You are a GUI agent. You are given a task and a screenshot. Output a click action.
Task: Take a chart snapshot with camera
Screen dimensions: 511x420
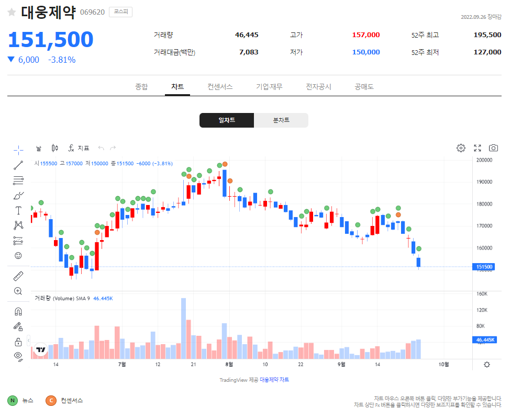coord(493,148)
